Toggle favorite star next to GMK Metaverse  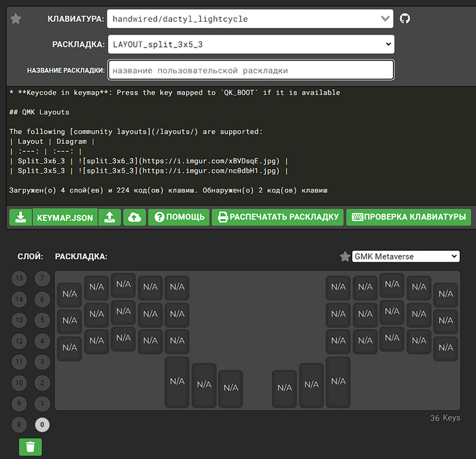pyautogui.click(x=345, y=256)
